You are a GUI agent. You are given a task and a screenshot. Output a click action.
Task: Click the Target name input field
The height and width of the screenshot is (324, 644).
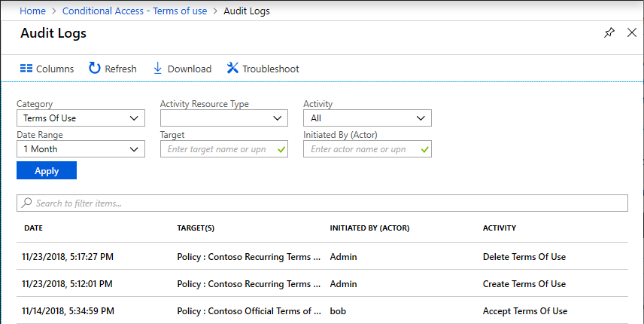[x=218, y=149]
